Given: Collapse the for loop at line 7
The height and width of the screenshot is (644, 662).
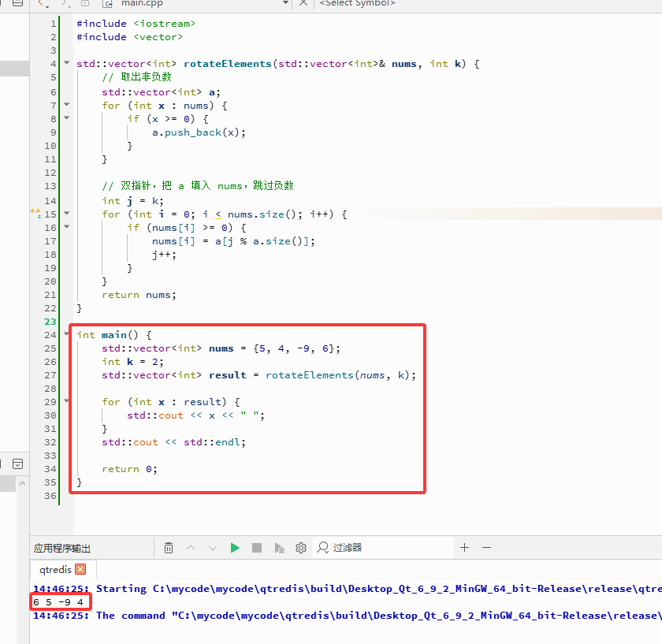Looking at the screenshot, I should click(x=67, y=104).
